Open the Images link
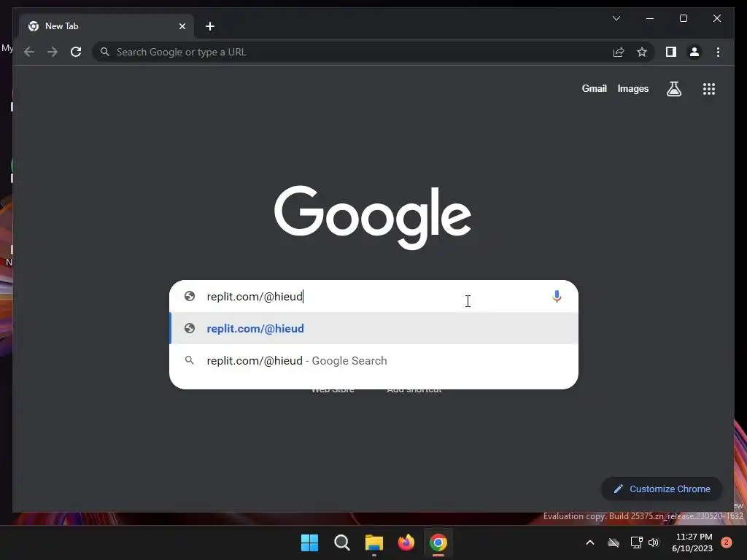747x560 pixels. (632, 88)
